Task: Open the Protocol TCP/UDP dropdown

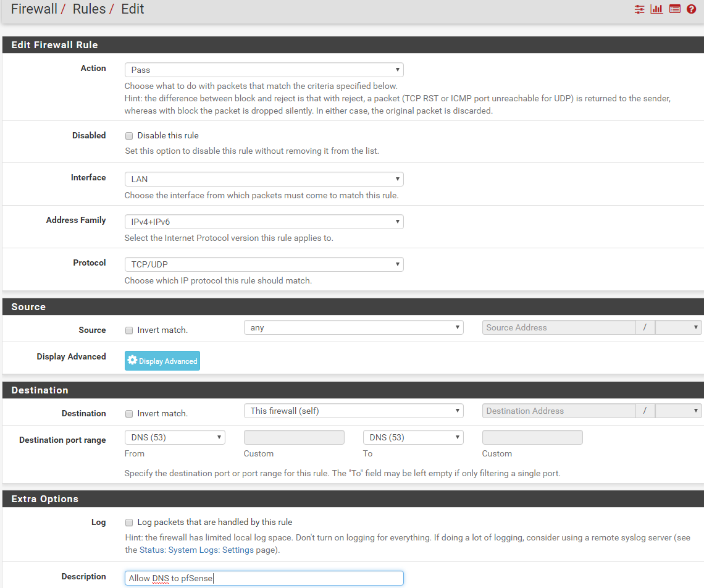Action: (x=264, y=264)
